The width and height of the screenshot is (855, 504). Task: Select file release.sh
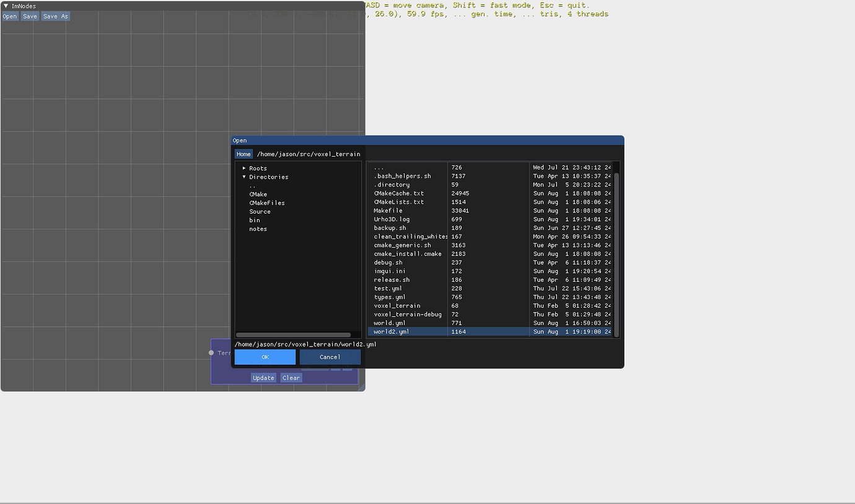click(489, 280)
